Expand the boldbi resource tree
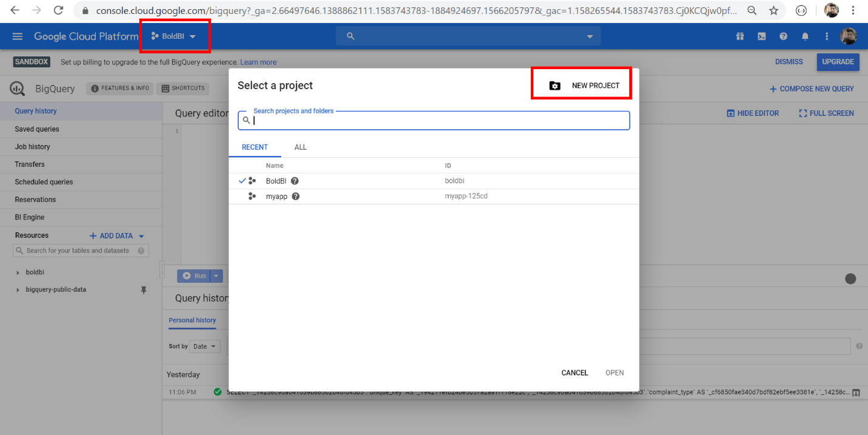 pos(17,272)
